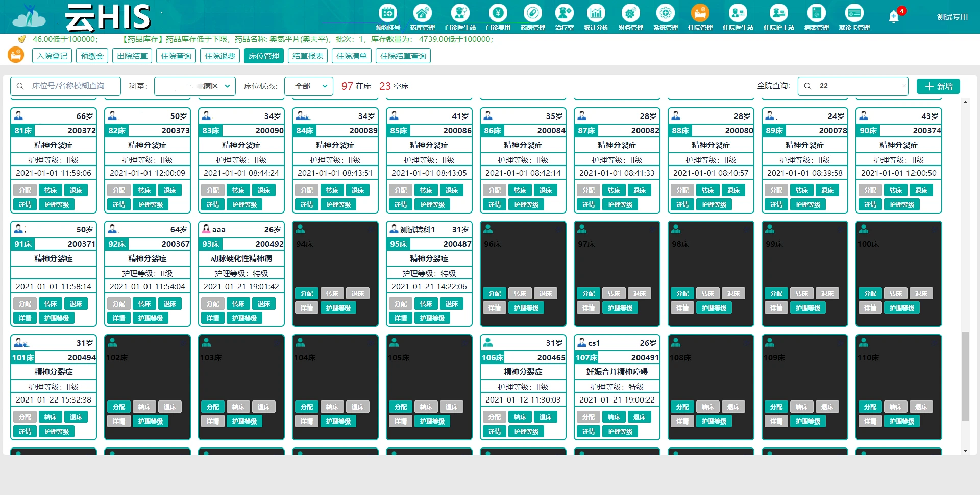Open 药库管理 from the top navigation
980x495 pixels.
click(x=422, y=14)
